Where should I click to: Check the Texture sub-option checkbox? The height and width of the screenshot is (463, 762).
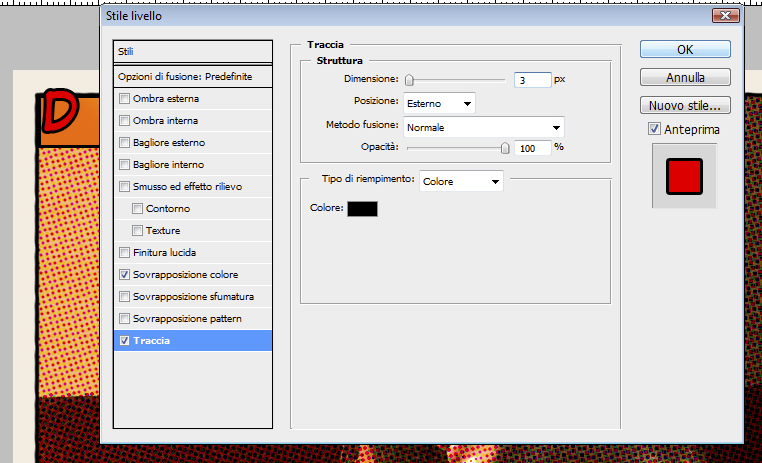tap(138, 231)
